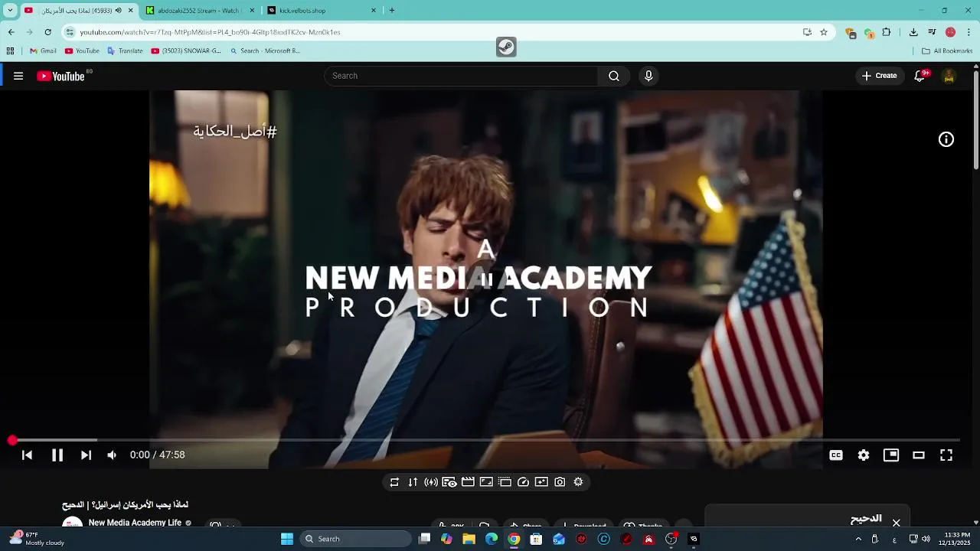Enter full screen video
Image resolution: width=980 pixels, height=551 pixels.
tap(946, 455)
